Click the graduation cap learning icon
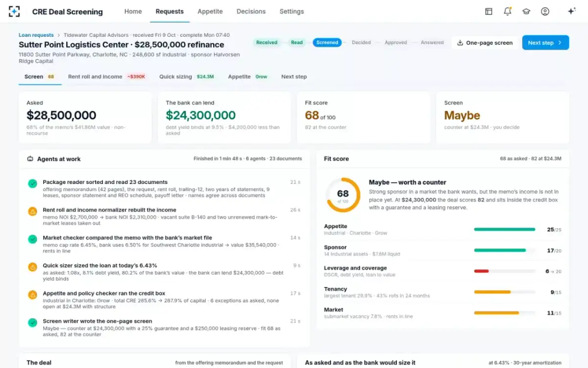588x368 pixels. tap(526, 11)
